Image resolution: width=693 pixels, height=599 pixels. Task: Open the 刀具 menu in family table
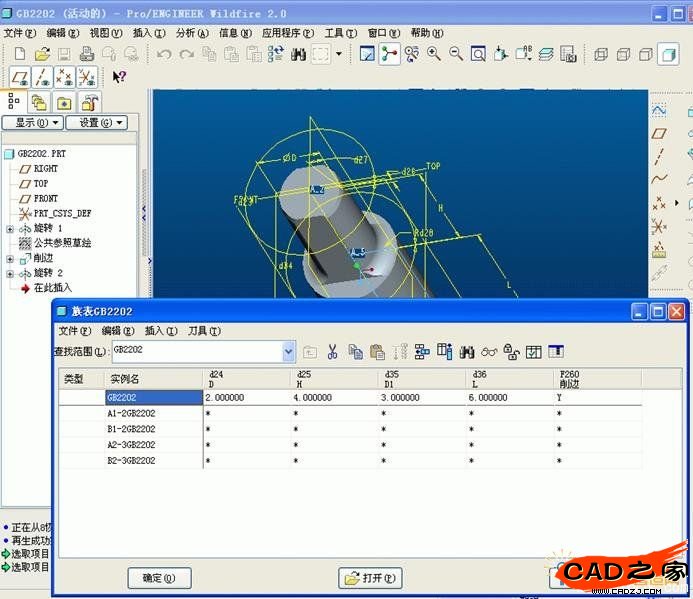coord(205,331)
